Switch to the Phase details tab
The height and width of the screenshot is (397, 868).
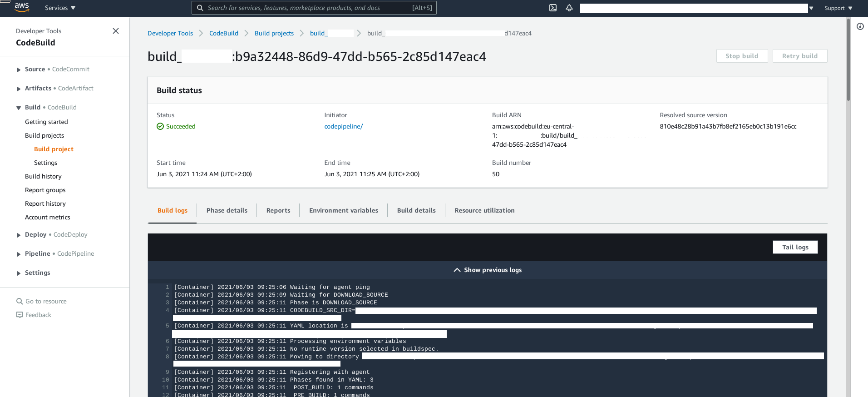point(227,210)
